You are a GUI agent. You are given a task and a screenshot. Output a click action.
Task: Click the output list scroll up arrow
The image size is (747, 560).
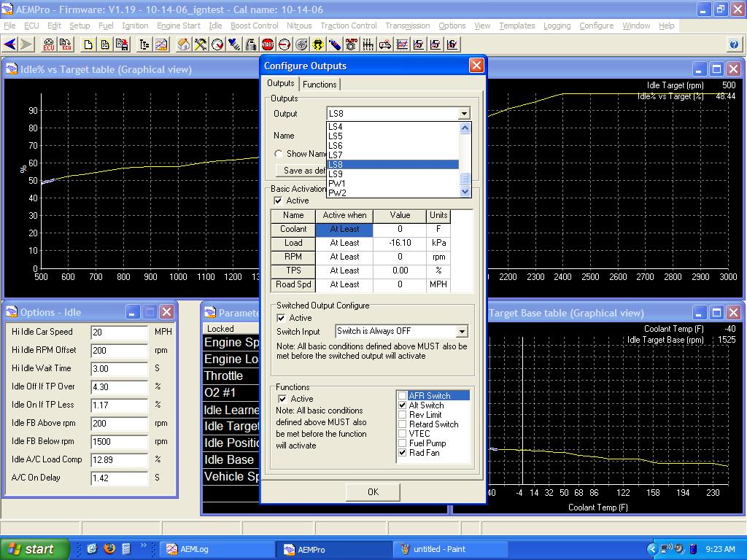465,128
